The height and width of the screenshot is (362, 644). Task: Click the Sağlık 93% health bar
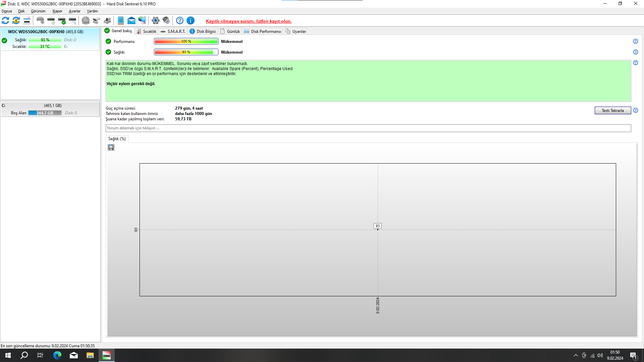coord(186,52)
